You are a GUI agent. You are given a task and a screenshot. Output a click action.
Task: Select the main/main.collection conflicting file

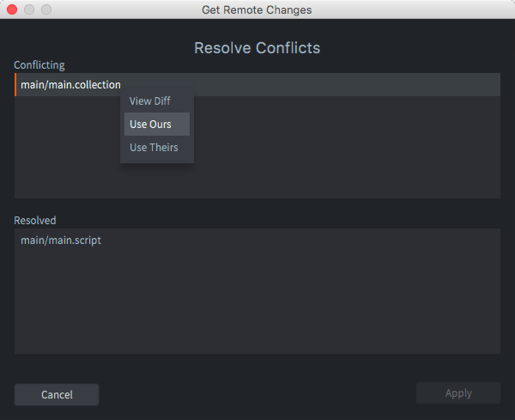tap(70, 84)
